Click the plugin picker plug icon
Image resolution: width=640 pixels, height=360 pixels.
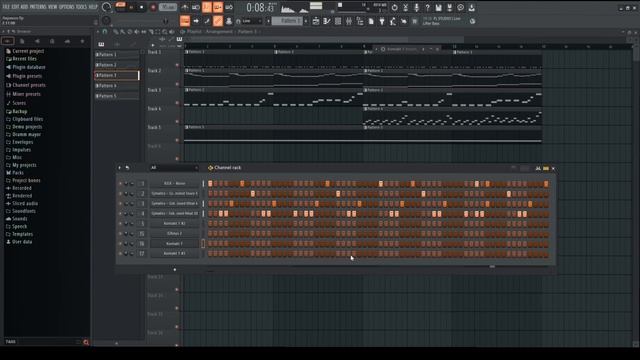tap(382, 21)
